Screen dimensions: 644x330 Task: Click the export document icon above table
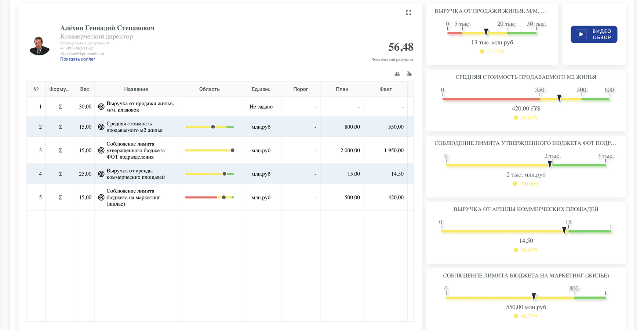pos(409,74)
